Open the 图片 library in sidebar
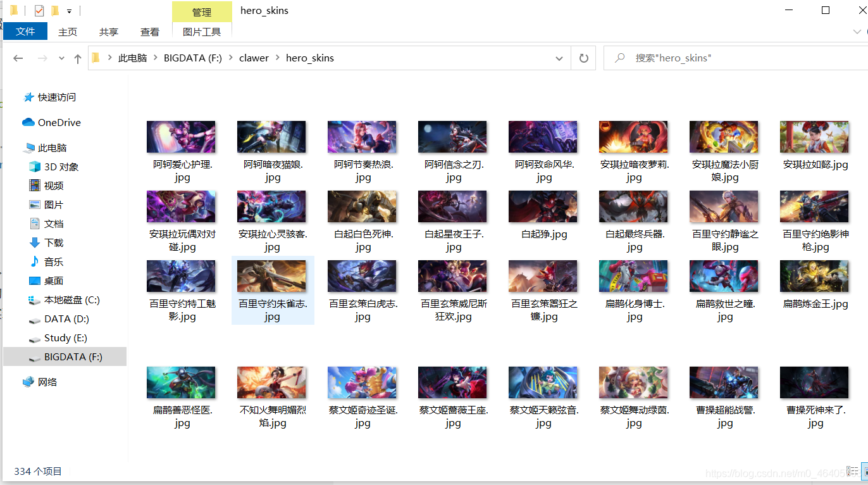 (46, 205)
